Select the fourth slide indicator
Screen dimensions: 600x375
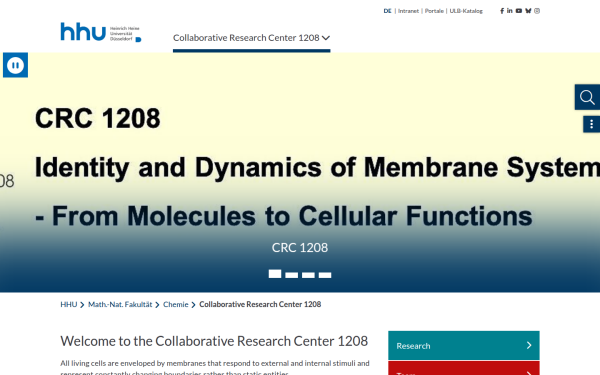pos(325,275)
